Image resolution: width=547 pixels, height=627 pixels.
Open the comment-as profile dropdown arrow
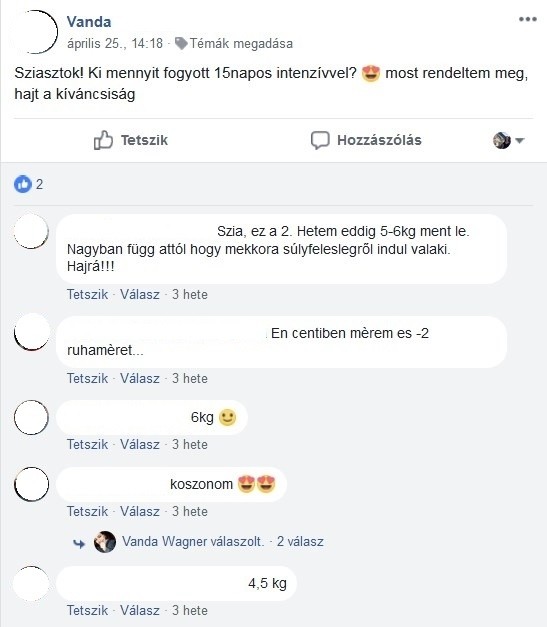[520, 140]
